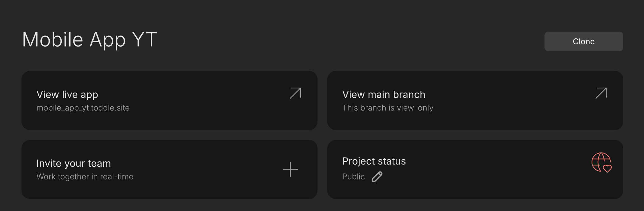The width and height of the screenshot is (644, 211).
Task: Click the "Public" status label
Action: [353, 177]
